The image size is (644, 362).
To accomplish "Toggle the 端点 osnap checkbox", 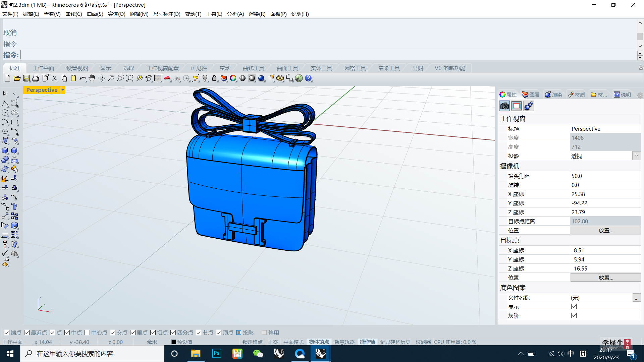I will pyautogui.click(x=7, y=333).
